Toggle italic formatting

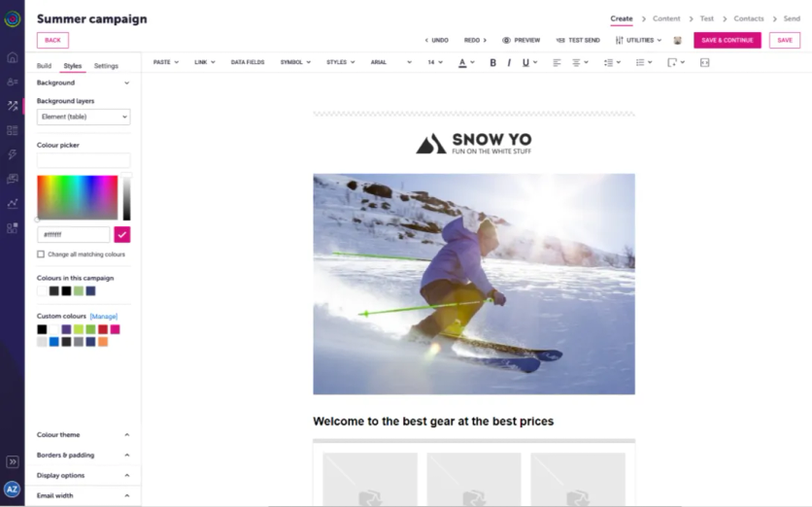pyautogui.click(x=509, y=63)
